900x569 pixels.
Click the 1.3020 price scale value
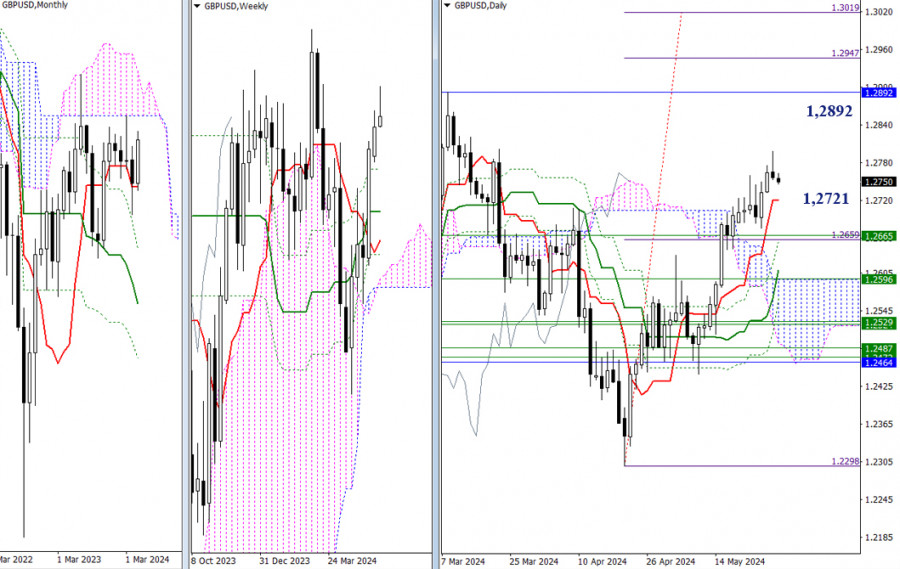pos(879,12)
